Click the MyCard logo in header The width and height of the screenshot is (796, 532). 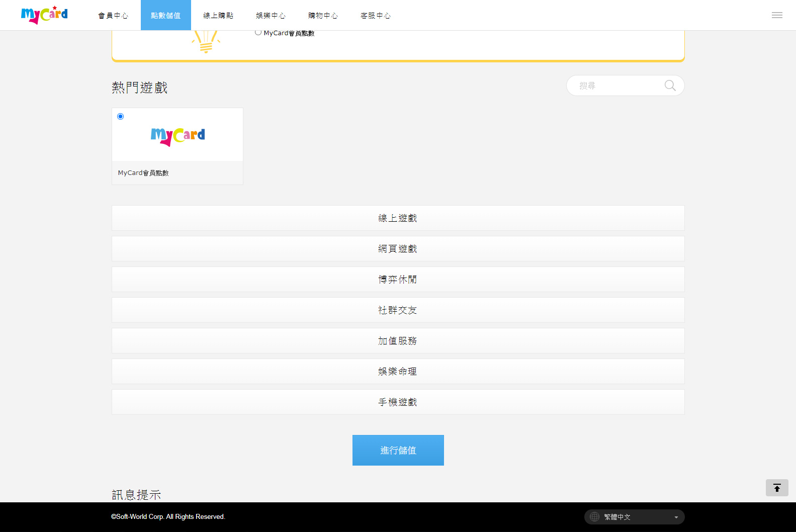[44, 15]
